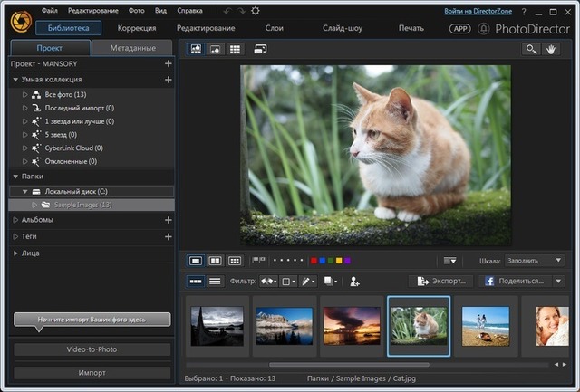Click the add person face-tag icon
580x392 pixels.
tap(354, 282)
